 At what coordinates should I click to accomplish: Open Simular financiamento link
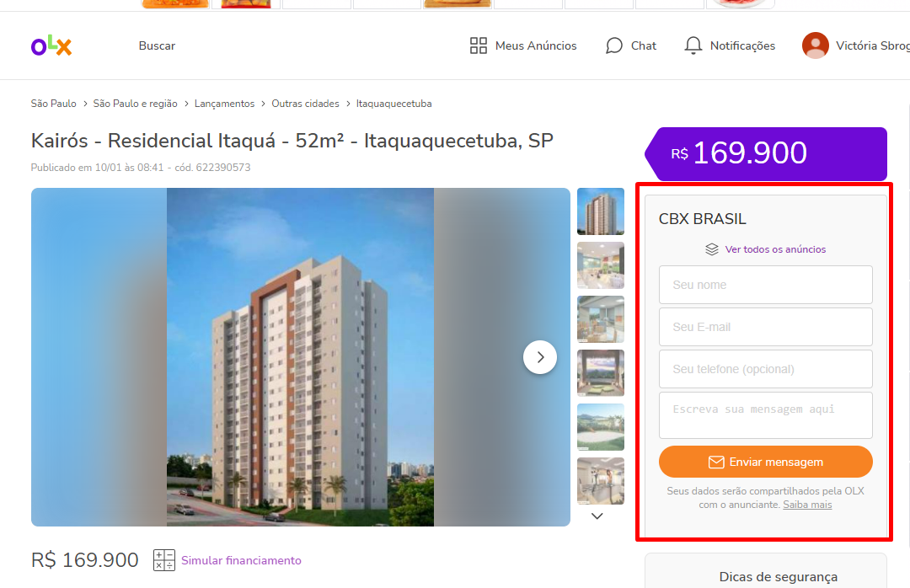[242, 560]
